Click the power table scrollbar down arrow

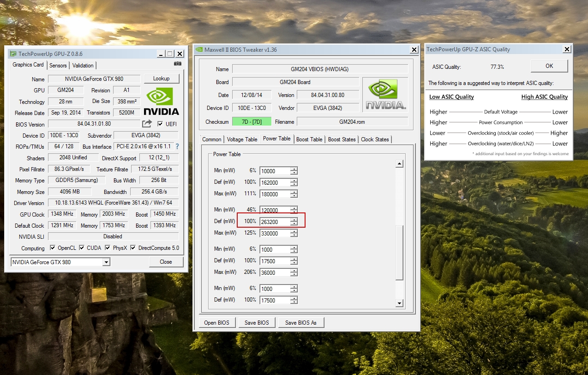[400, 303]
